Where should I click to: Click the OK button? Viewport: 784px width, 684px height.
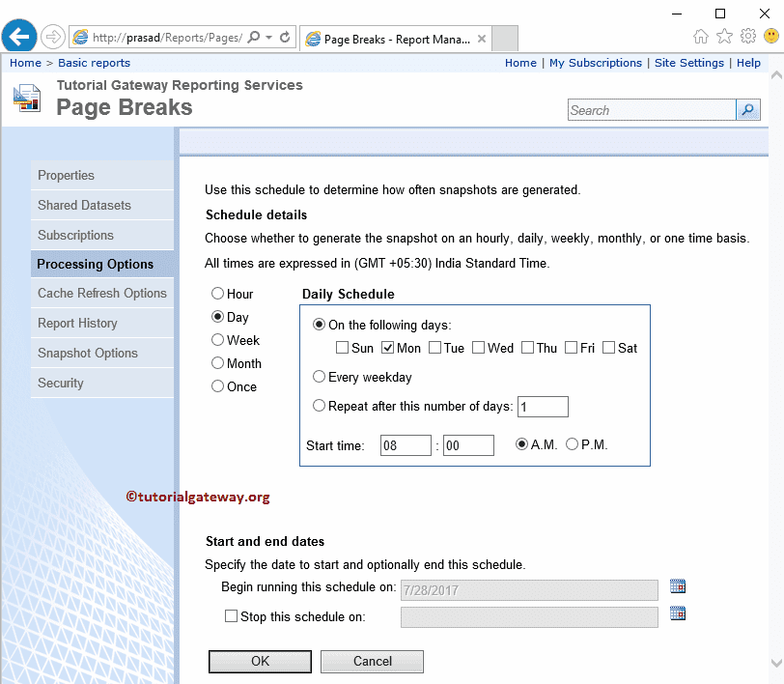pyautogui.click(x=260, y=662)
